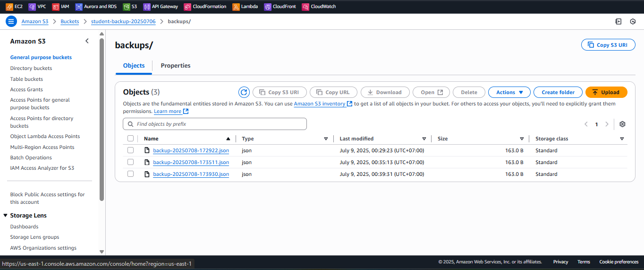Go to Buckets breadcrumb link
The image size is (644, 270).
(70, 21)
